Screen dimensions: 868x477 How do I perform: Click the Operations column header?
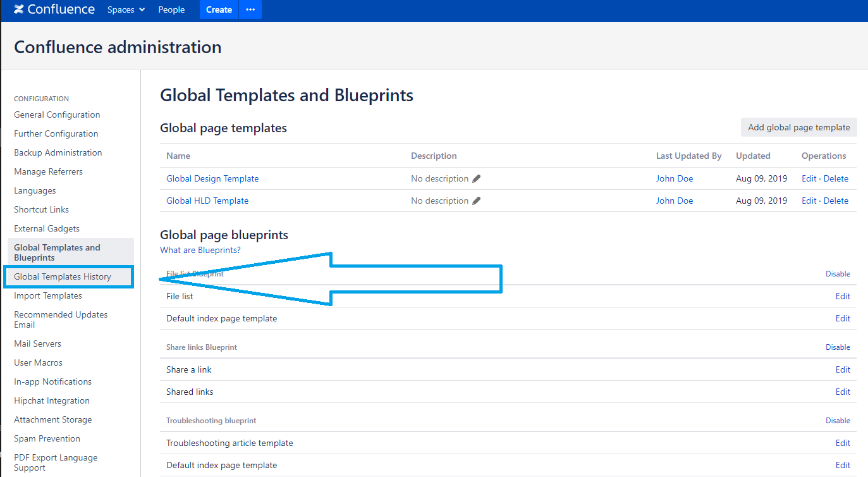pyautogui.click(x=824, y=156)
